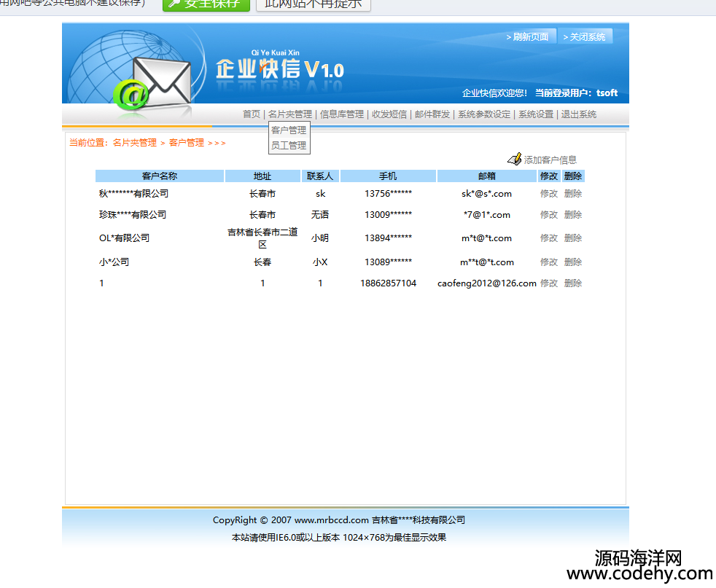Viewport: 716px width, 588px height.
Task: Click the 企业快信 V1.0 title logo
Action: 280,69
